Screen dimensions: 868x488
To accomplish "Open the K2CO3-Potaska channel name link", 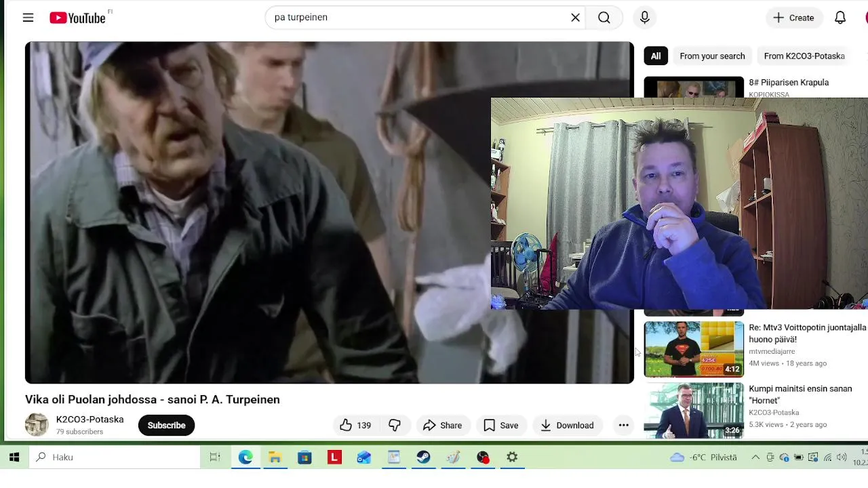I will point(90,420).
